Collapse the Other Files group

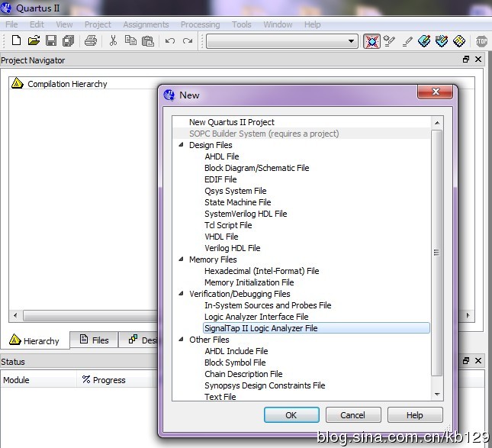coord(181,340)
